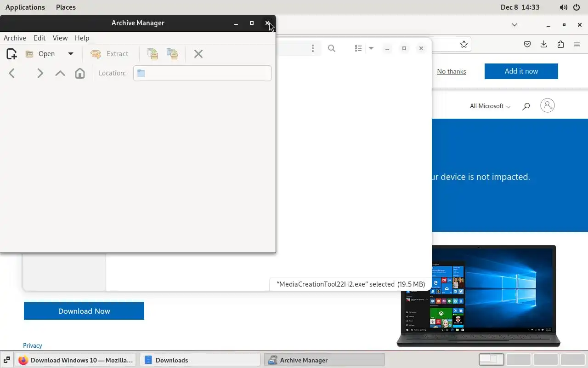This screenshot has width=588, height=368.
Task: Click the new archive icon in Archive Manager
Action: click(11, 54)
